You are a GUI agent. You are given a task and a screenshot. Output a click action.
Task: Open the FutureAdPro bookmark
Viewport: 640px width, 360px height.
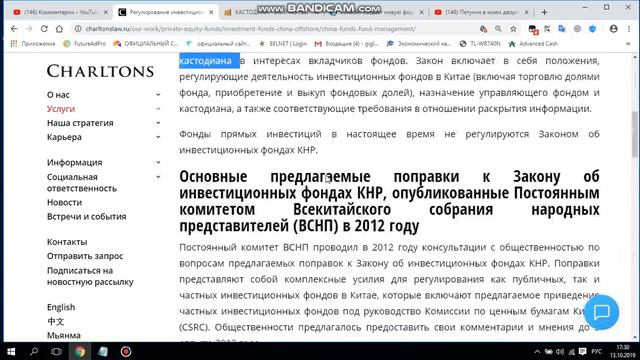click(x=85, y=44)
